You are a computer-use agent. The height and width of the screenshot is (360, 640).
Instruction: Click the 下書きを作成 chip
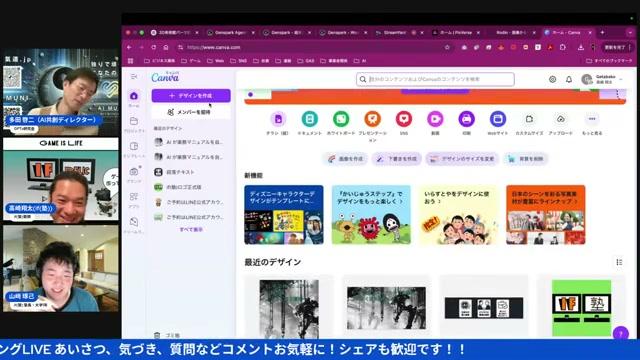[397, 159]
